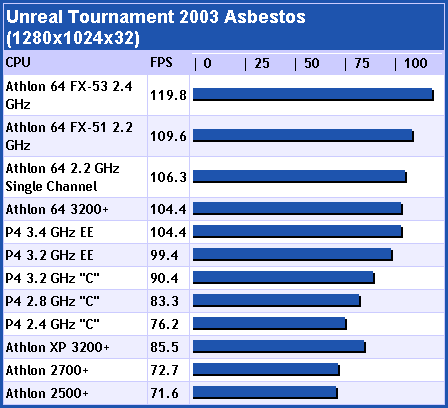Select Athlon 64 2.2 GHz Single Channel label
Viewport: 448px width, 408px height.
coord(62,177)
